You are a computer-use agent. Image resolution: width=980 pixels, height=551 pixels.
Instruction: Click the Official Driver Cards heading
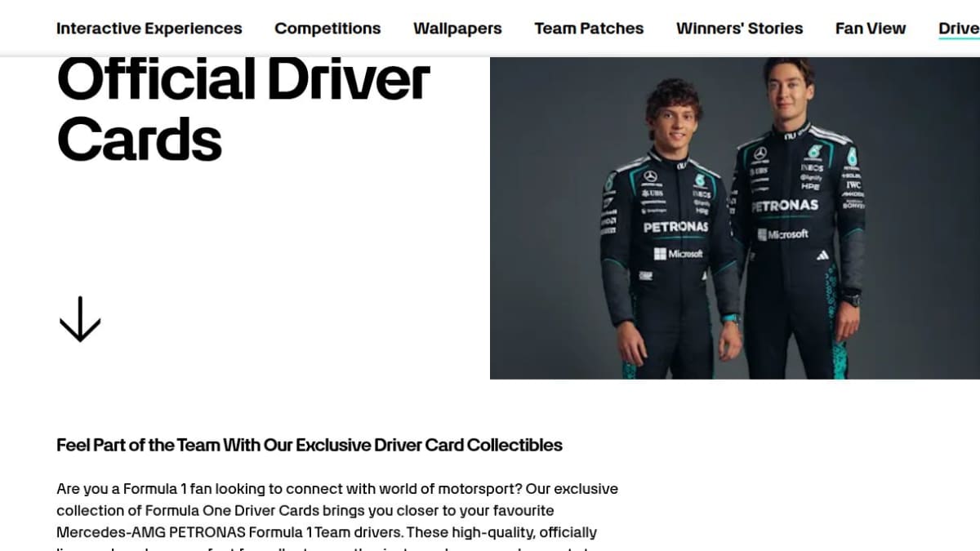(243, 109)
